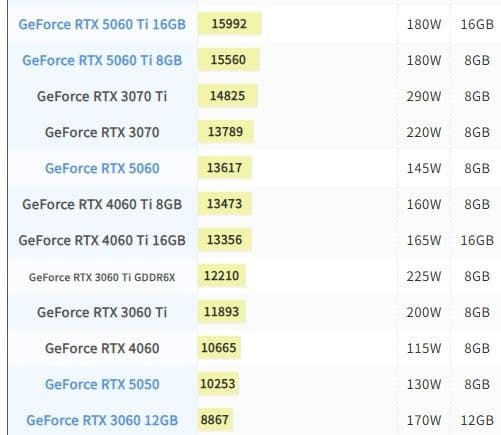
Task: Open the GeForce RTX 5050 link
Action: pos(102,384)
